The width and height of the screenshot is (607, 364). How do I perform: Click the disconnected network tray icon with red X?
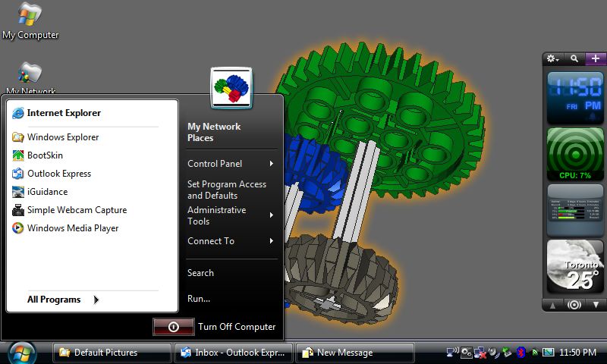click(x=480, y=353)
